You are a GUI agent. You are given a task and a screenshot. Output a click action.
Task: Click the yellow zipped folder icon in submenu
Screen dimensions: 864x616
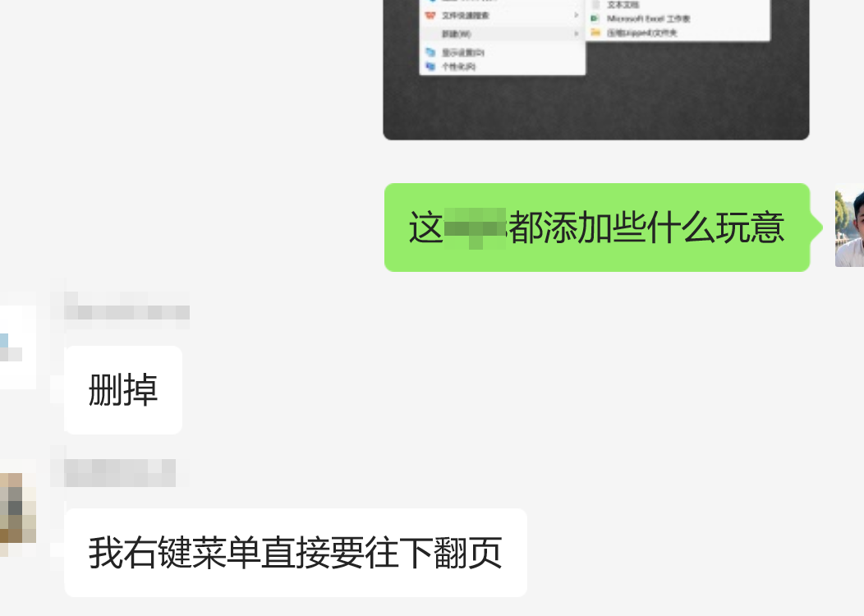click(595, 33)
